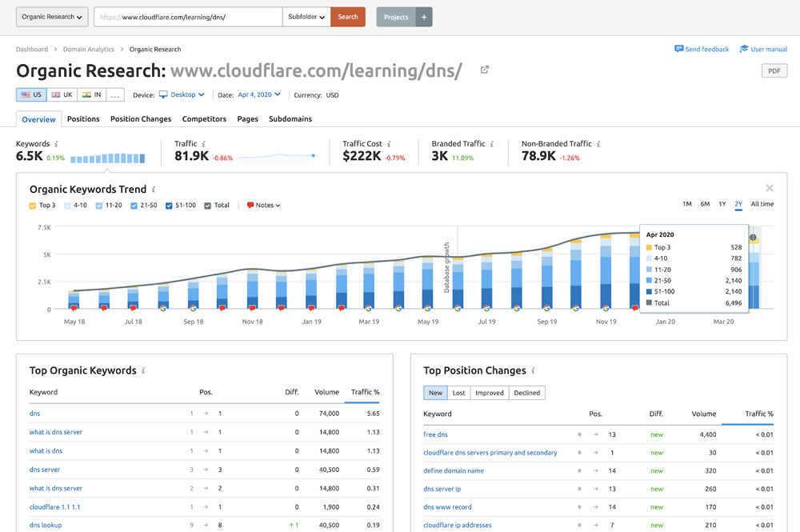Select the Declined position changes tab
The height and width of the screenshot is (532, 800).
(x=527, y=393)
